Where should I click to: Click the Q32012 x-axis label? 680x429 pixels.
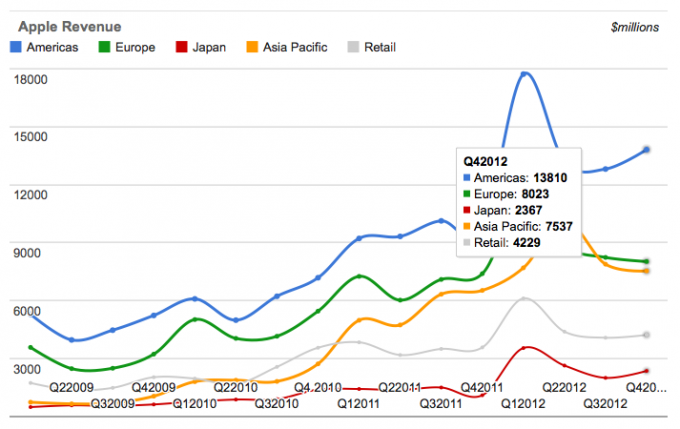[x=605, y=404]
